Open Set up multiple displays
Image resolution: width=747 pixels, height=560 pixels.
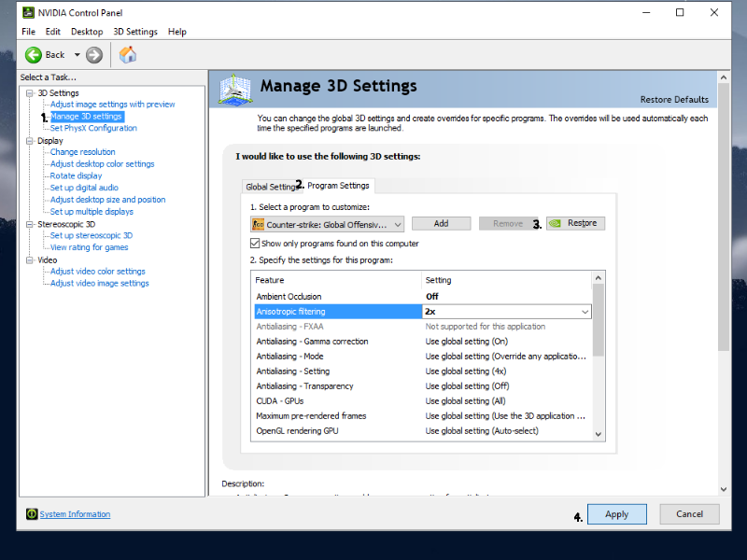(x=92, y=212)
